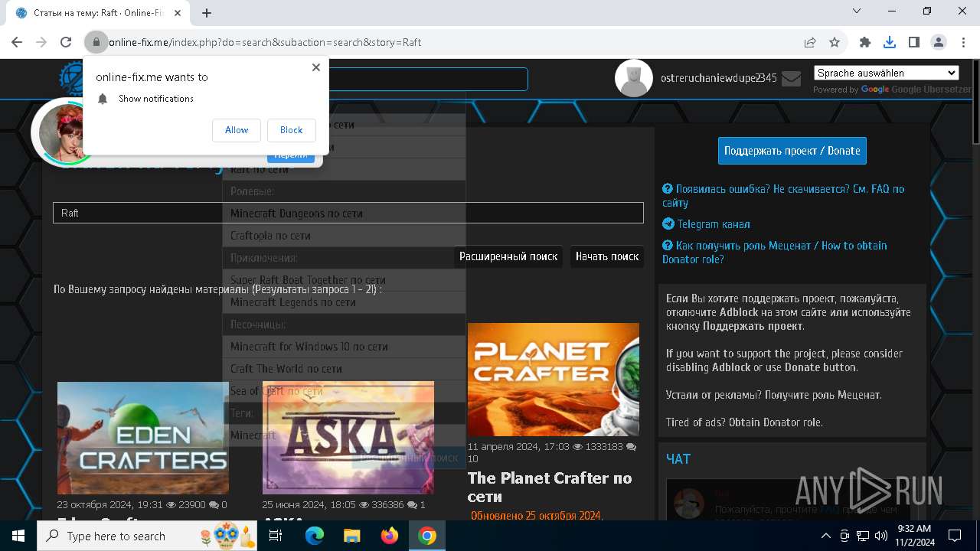Viewport: 980px width, 551px height.
Task: Open the FAQ error help link
Action: (783, 196)
